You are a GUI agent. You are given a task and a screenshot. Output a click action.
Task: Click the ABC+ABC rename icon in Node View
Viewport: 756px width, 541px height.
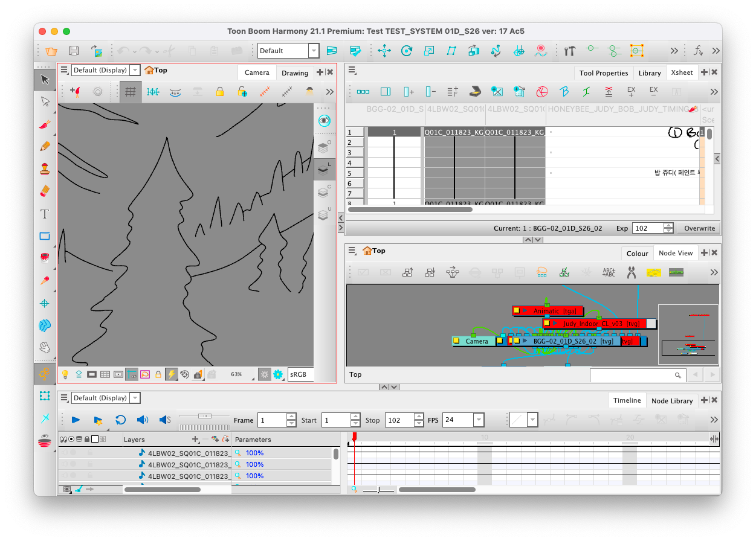[x=609, y=272]
